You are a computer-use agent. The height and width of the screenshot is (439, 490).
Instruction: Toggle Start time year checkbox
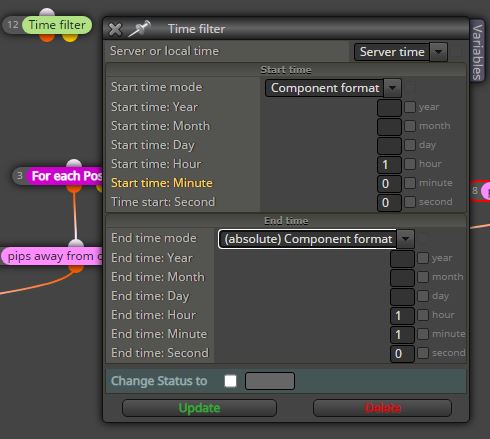pyautogui.click(x=410, y=107)
